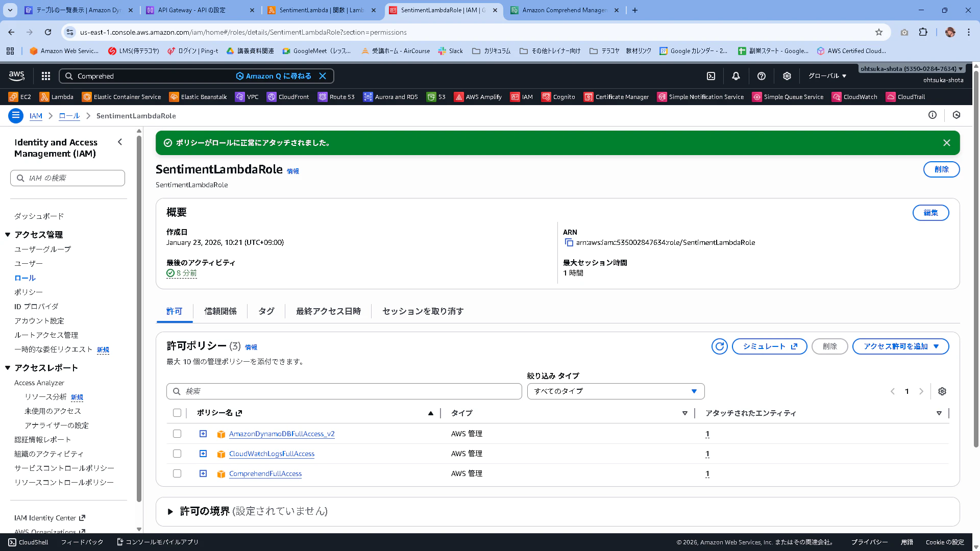
Task: Open CloudShell in the footer
Action: coord(29,542)
